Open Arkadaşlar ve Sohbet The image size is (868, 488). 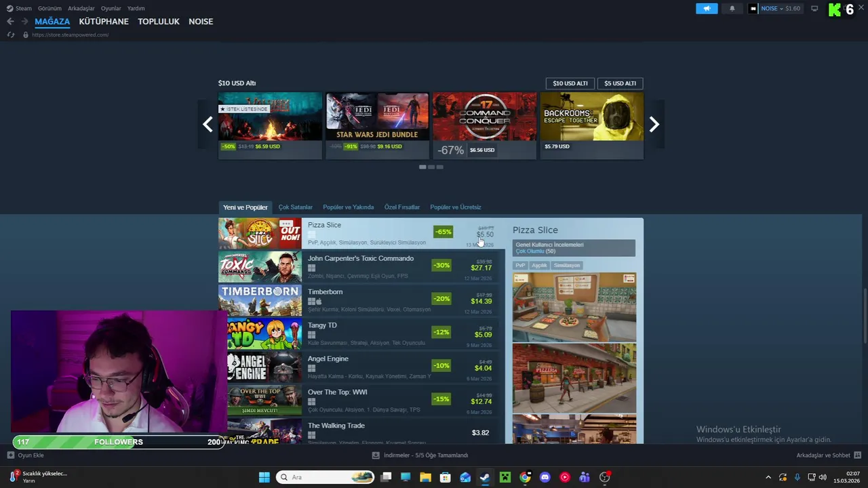point(823,455)
